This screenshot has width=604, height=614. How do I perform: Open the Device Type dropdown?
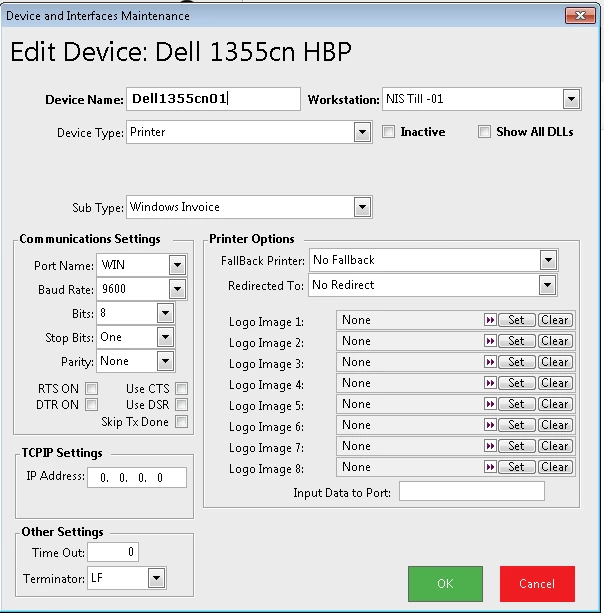pos(362,132)
